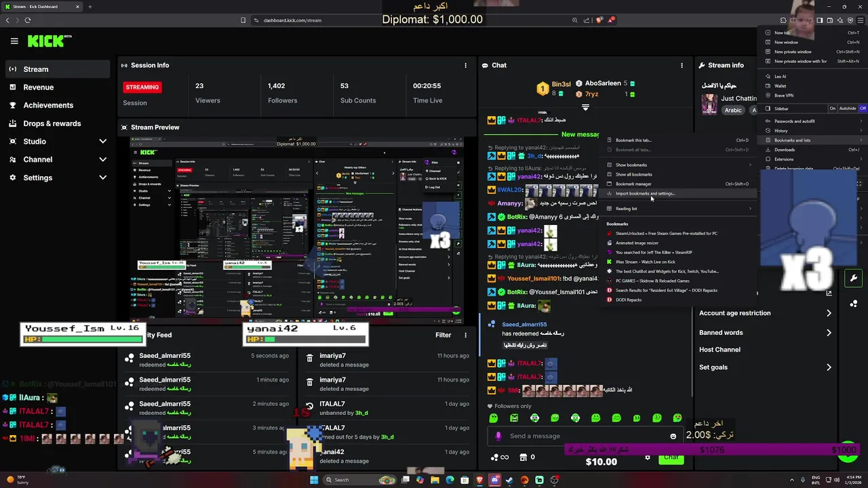Set browser Sidebar to On
Screen dimensions: 868x488
(x=833, y=108)
